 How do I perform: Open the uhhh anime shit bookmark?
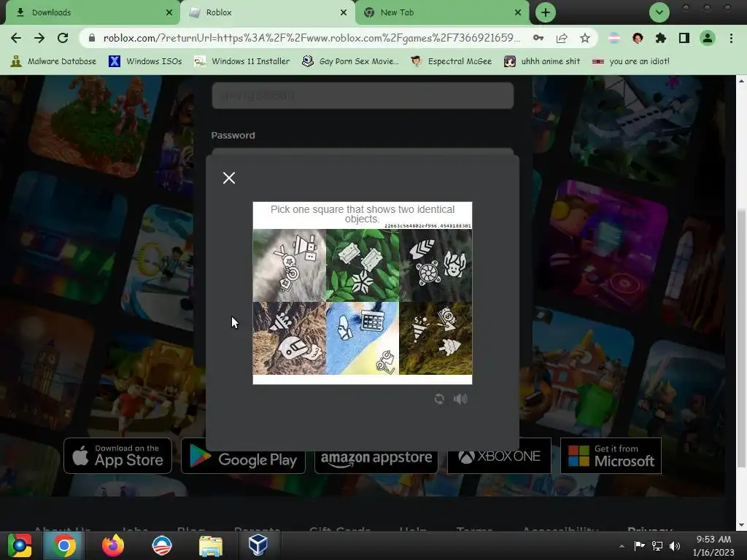tap(542, 61)
